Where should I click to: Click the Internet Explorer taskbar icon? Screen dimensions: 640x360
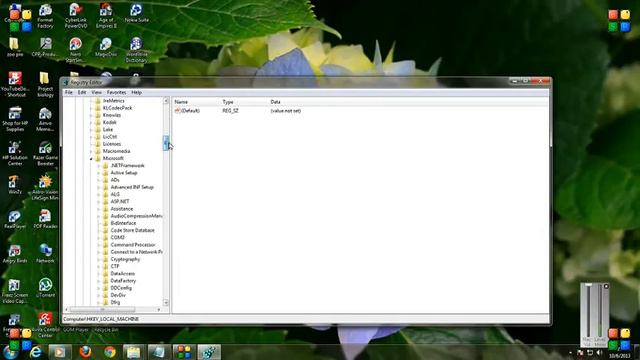click(x=36, y=352)
